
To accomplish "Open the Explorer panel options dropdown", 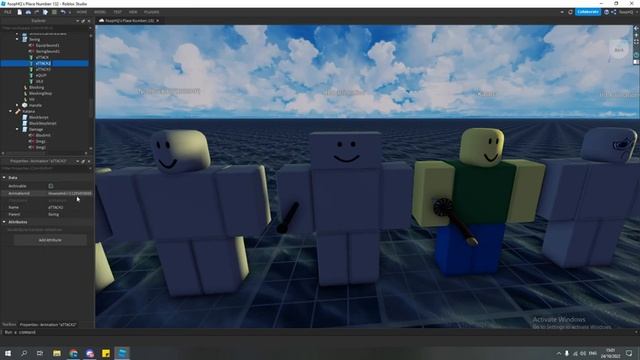I will coord(78,21).
